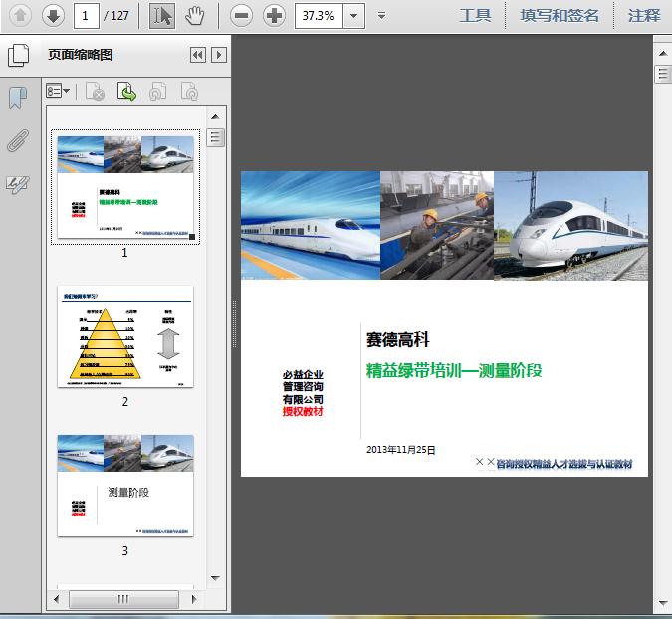This screenshot has width=672, height=619.
Task: Click the 37.3% zoom level field
Action: [x=319, y=16]
